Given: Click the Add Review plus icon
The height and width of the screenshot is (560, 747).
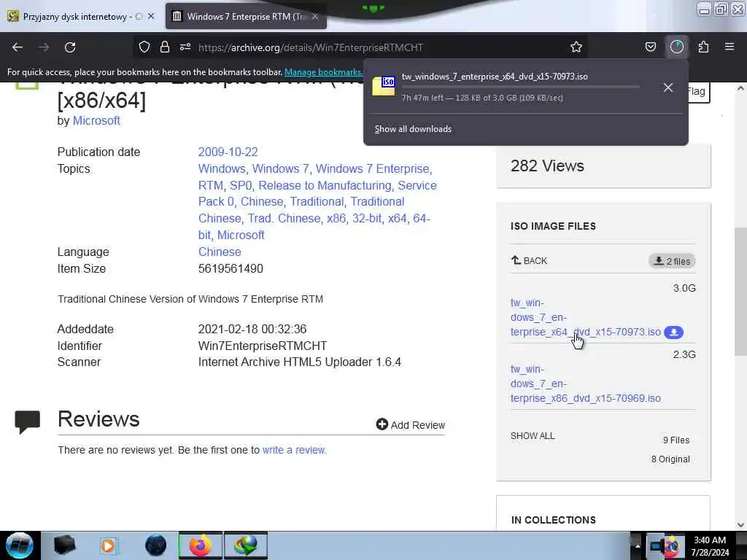Looking at the screenshot, I should pyautogui.click(x=382, y=424).
